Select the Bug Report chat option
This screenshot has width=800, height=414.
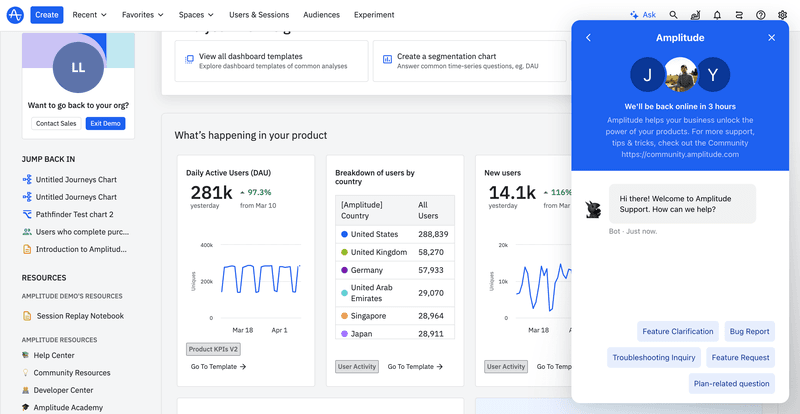[749, 331]
